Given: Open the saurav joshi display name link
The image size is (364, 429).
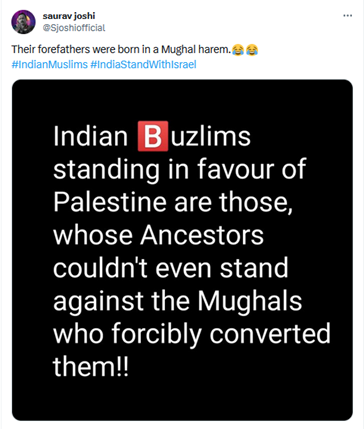Looking at the screenshot, I should [69, 16].
